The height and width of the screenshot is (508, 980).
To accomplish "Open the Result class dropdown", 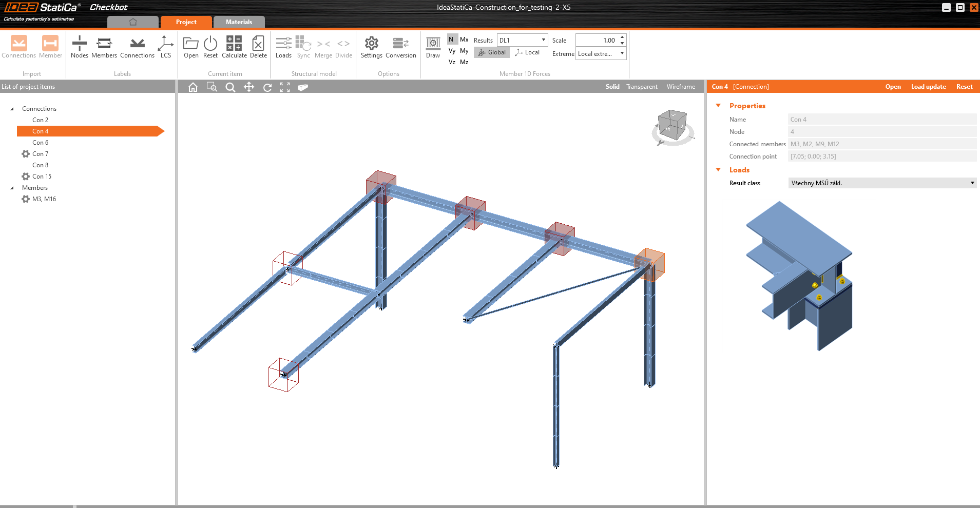I will [x=881, y=183].
